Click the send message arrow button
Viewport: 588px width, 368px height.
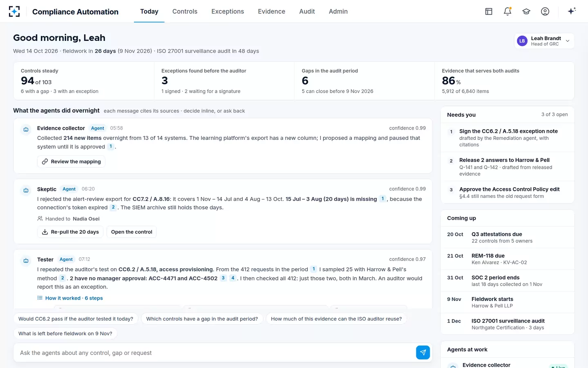pyautogui.click(x=423, y=352)
